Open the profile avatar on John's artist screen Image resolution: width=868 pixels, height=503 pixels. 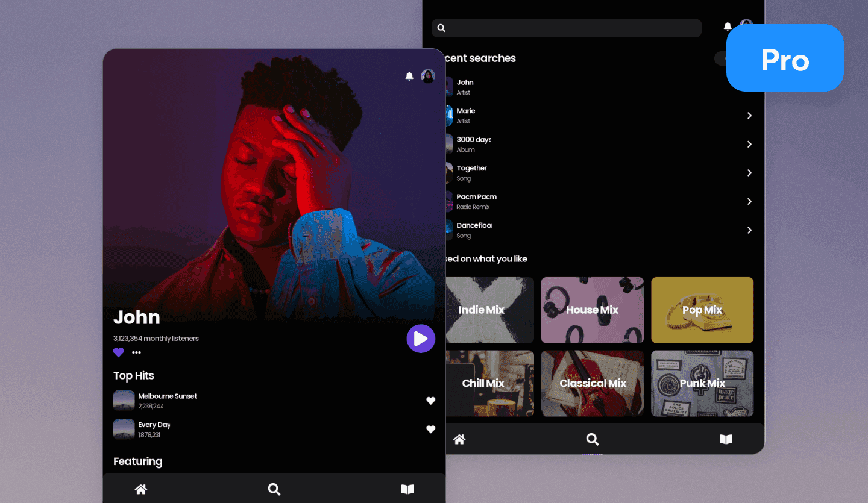click(428, 76)
